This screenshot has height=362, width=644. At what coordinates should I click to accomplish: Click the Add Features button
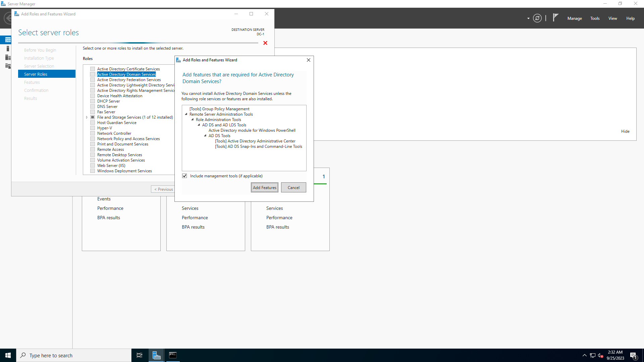pos(264,188)
